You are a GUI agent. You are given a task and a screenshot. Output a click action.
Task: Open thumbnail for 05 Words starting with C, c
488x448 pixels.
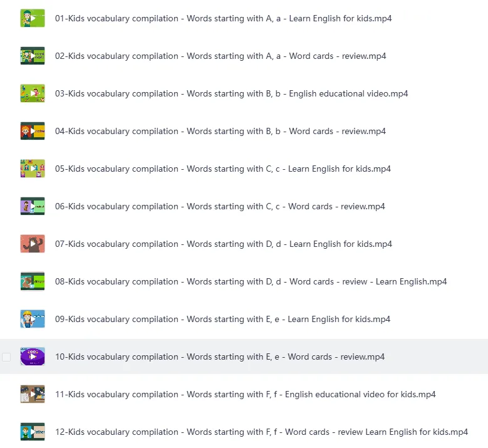pos(33,169)
